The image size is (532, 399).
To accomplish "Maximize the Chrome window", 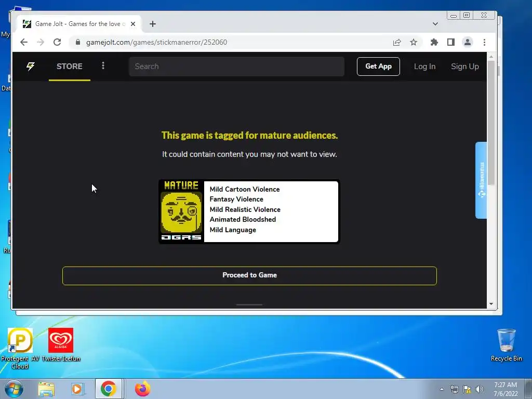I will [x=467, y=15].
